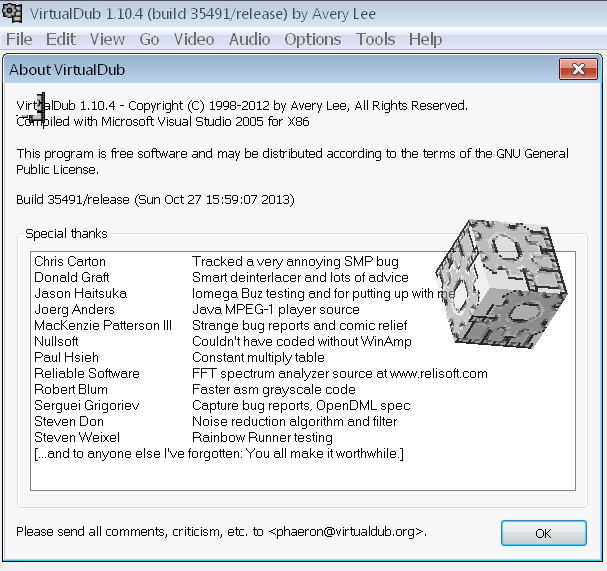
Task: Select the 'Joerg Anders' name
Action: (74, 309)
